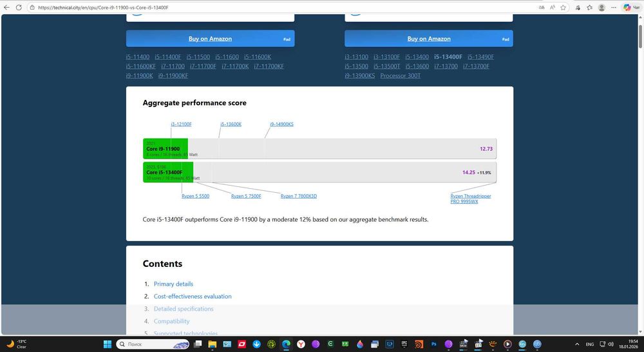Open the i5-13490F link
Image resolution: width=644 pixels, height=352 pixels.
480,57
